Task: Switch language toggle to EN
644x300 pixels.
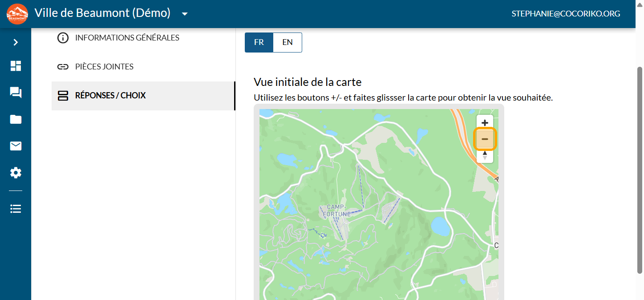Action: [288, 42]
